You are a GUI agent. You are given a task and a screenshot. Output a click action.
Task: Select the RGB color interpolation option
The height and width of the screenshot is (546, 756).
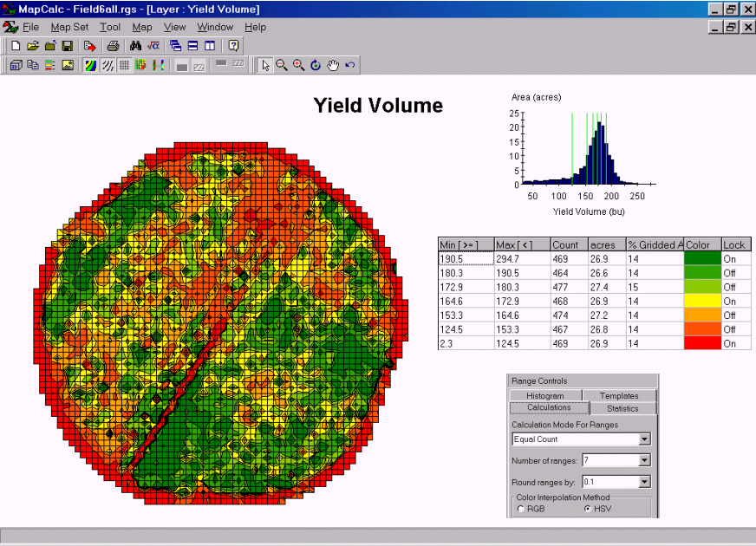coord(520,509)
